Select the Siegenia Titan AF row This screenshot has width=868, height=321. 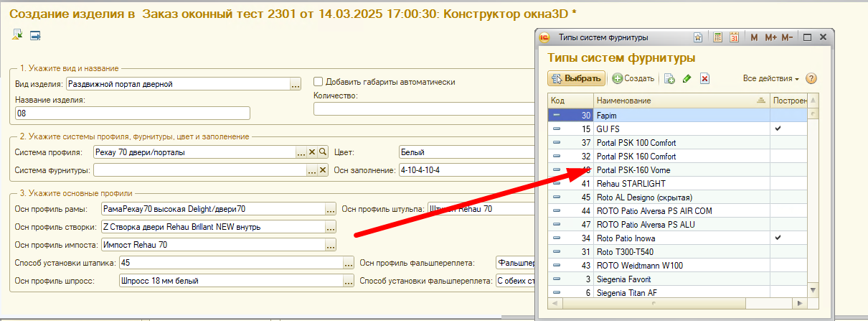click(x=678, y=292)
